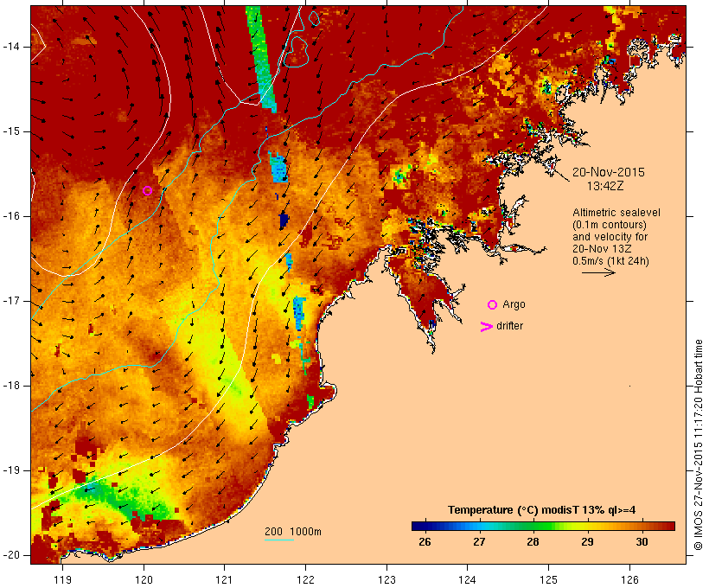Click color bar tick label 28
Viewport: 709px width, 588px height.
click(x=533, y=542)
